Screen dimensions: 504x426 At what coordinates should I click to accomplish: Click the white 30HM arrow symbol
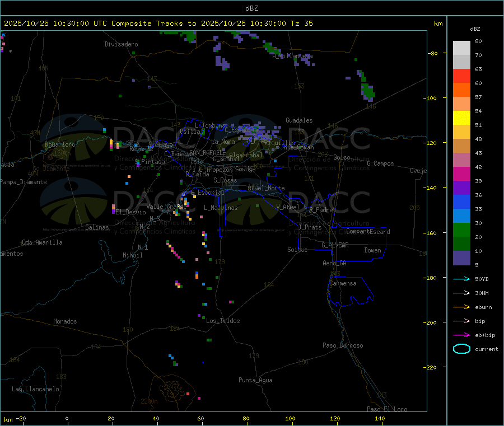click(x=461, y=293)
